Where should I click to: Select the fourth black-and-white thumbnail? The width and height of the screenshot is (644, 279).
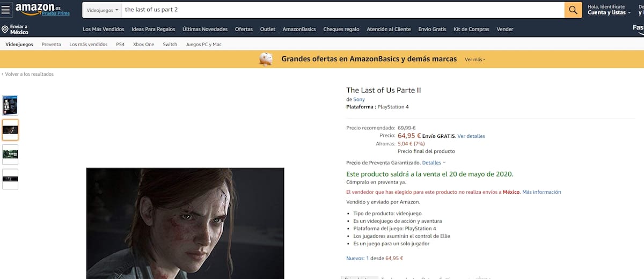10,179
